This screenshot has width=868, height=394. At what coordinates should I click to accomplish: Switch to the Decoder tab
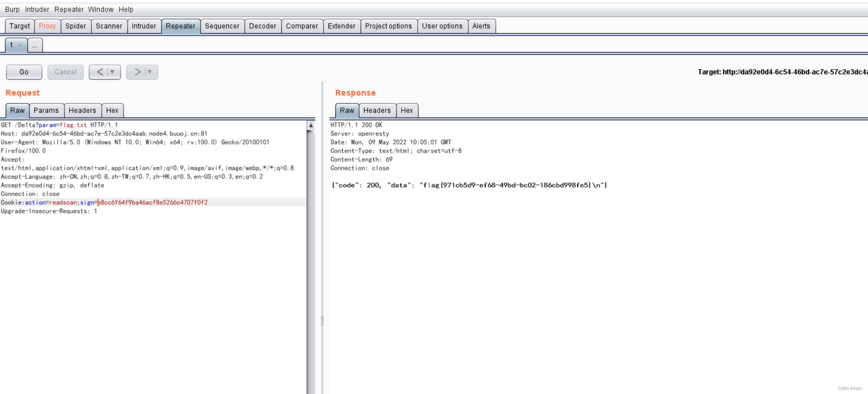pyautogui.click(x=263, y=26)
